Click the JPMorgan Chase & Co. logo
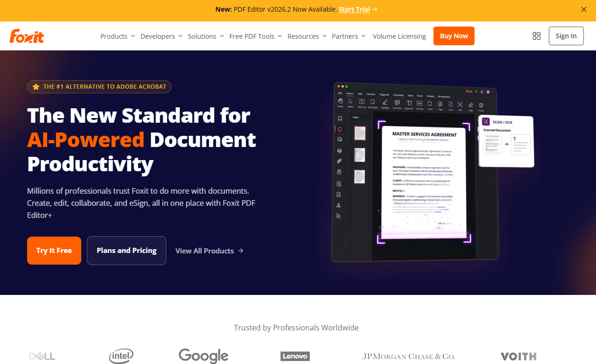The image size is (596, 364). click(409, 357)
